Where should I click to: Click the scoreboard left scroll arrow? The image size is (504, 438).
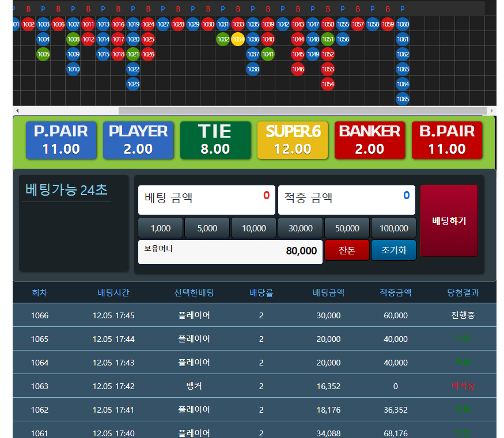click(17, 111)
